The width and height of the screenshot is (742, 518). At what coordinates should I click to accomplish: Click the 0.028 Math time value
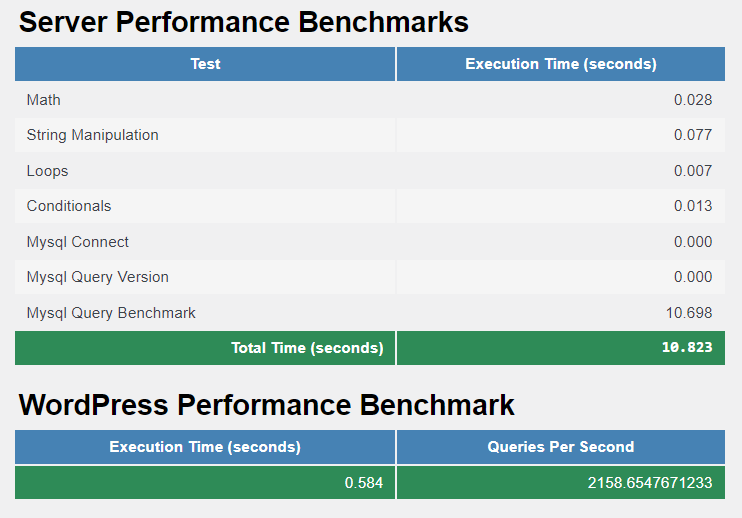(x=693, y=100)
